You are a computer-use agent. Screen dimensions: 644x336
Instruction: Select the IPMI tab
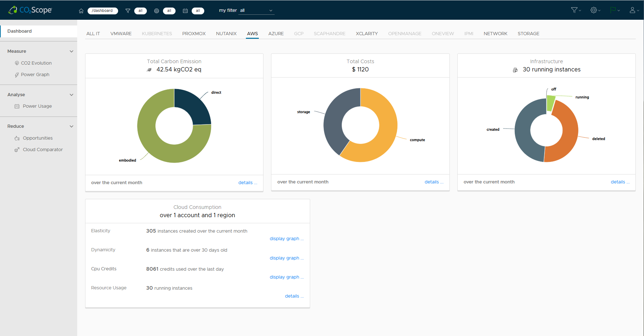pos(469,34)
